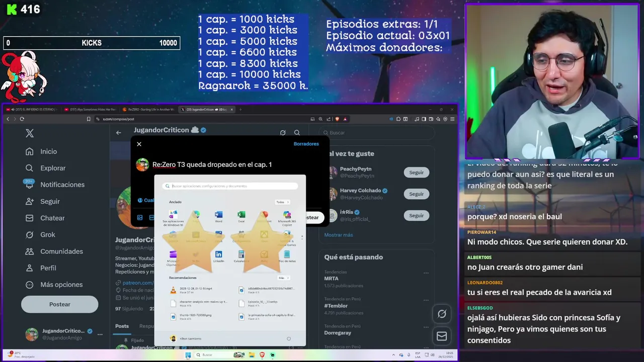Click the Postear button in sidebar
644x362 pixels.
(59, 304)
